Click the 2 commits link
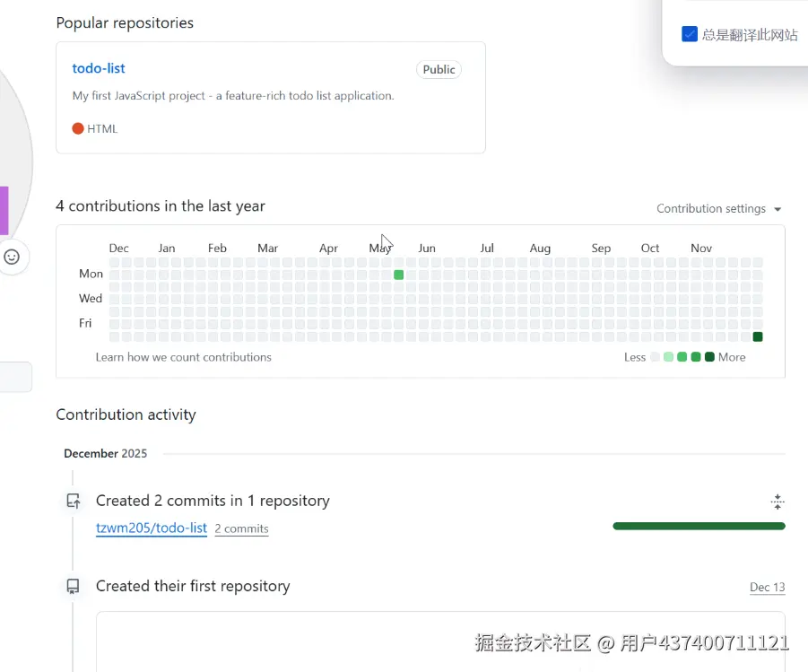Screen dimensions: 808x672 click(241, 529)
